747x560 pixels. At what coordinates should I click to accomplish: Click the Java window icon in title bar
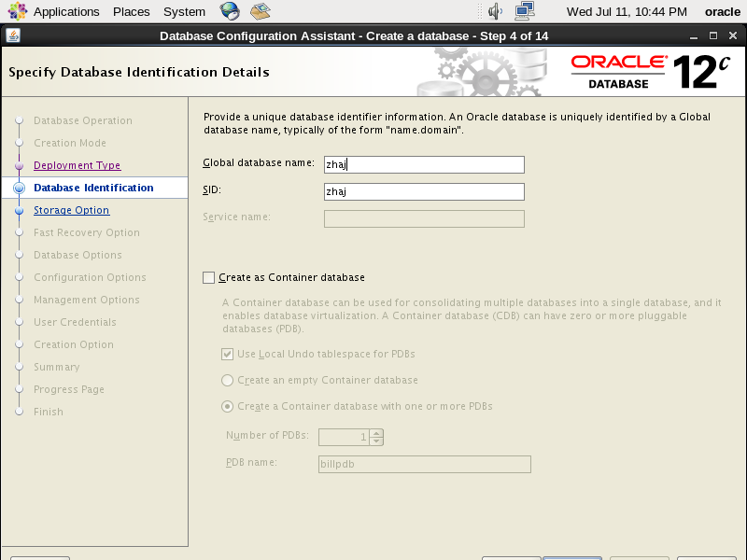click(x=13, y=35)
